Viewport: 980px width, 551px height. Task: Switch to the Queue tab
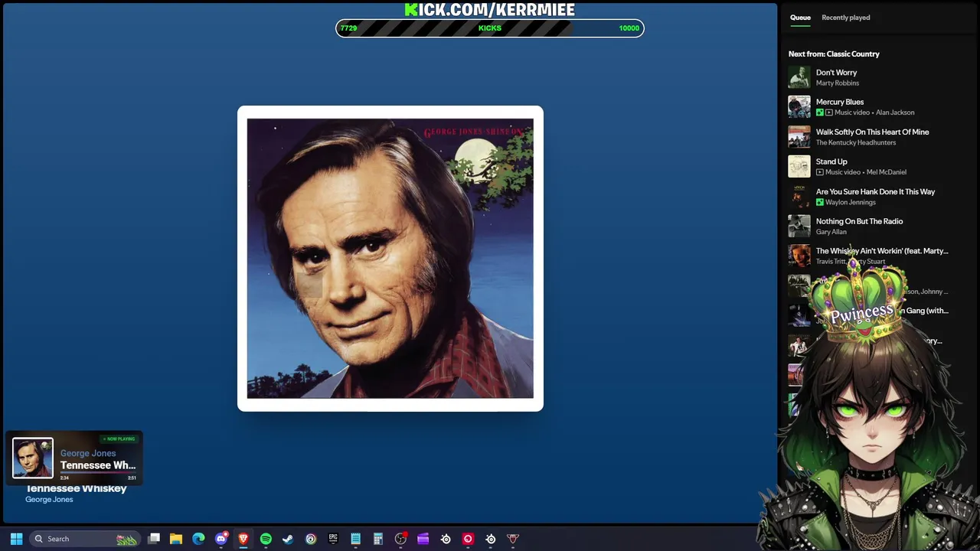pyautogui.click(x=800, y=18)
